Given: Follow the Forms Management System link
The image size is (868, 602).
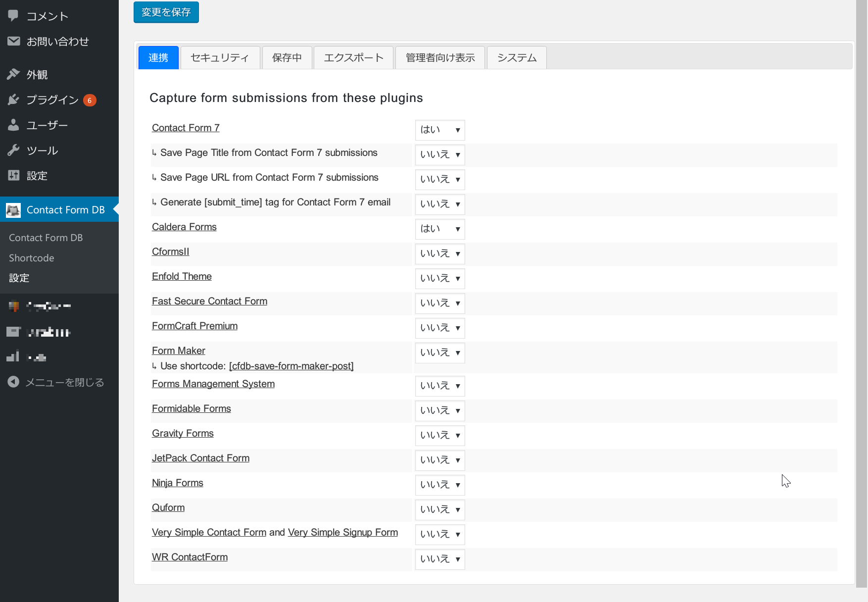Looking at the screenshot, I should pos(213,384).
